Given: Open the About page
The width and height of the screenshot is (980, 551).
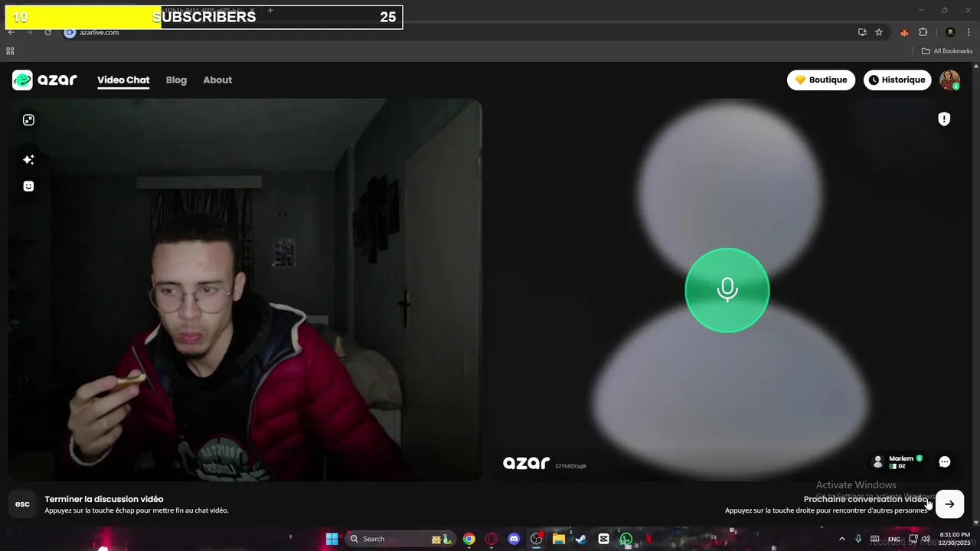Looking at the screenshot, I should point(217,80).
